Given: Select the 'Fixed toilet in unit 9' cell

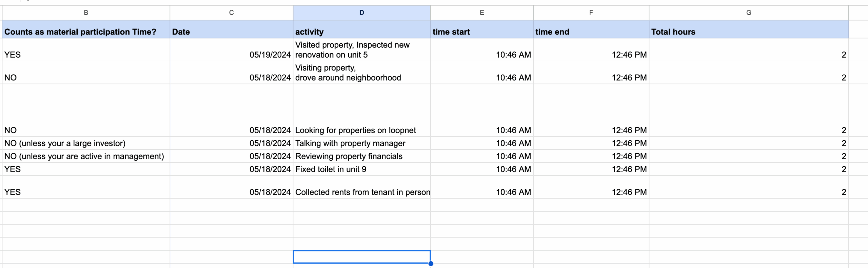Looking at the screenshot, I should pos(361,169).
